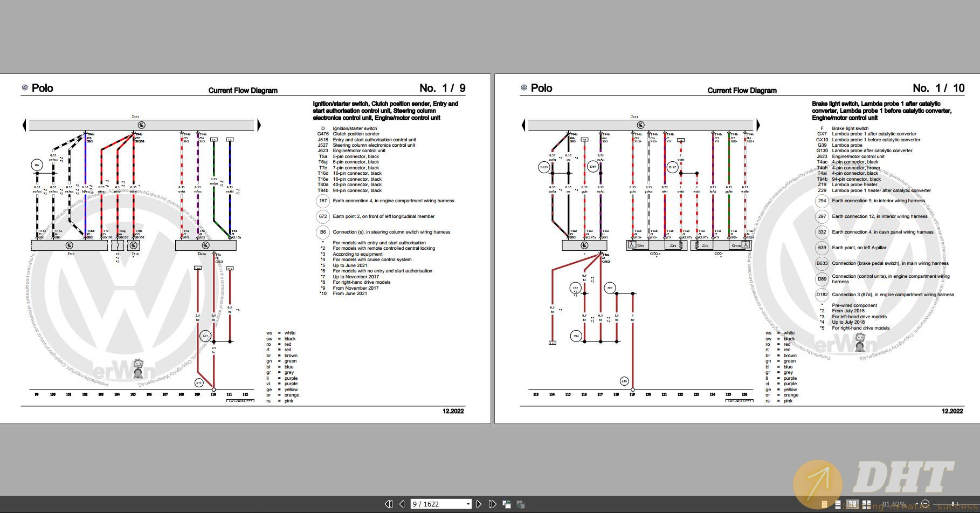Click the 12.2022 date on left page
The image size is (980, 513).
(453, 411)
